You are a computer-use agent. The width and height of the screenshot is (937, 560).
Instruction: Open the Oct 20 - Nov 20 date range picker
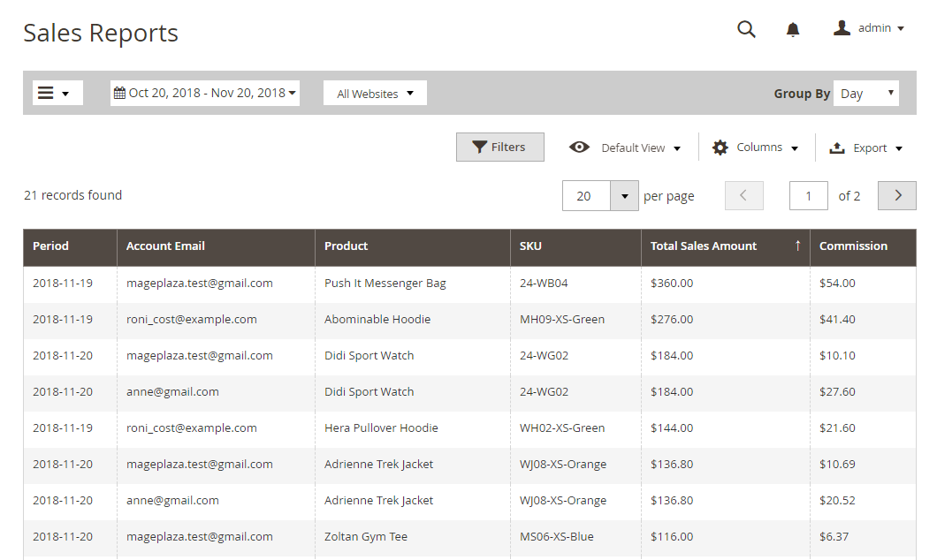[x=207, y=93]
